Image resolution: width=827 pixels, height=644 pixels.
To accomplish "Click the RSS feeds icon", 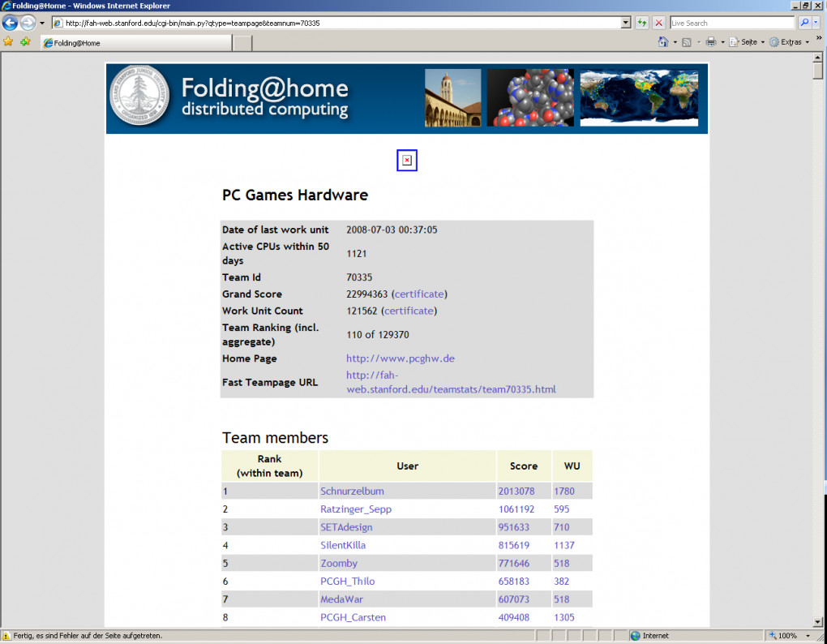I will 687,42.
